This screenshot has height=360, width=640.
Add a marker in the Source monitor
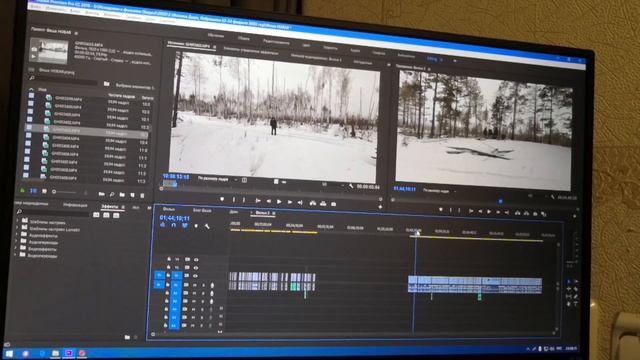222,199
